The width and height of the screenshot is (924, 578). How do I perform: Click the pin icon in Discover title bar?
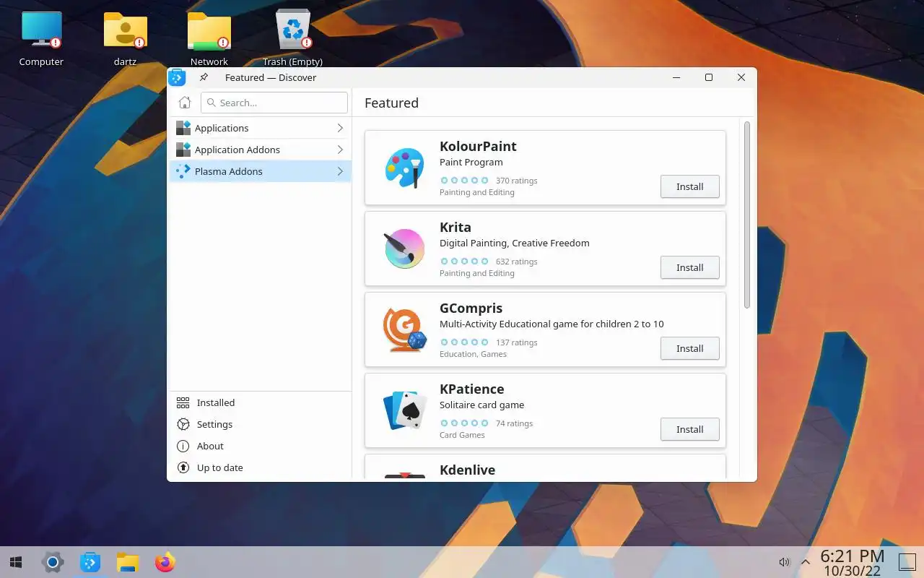(204, 77)
